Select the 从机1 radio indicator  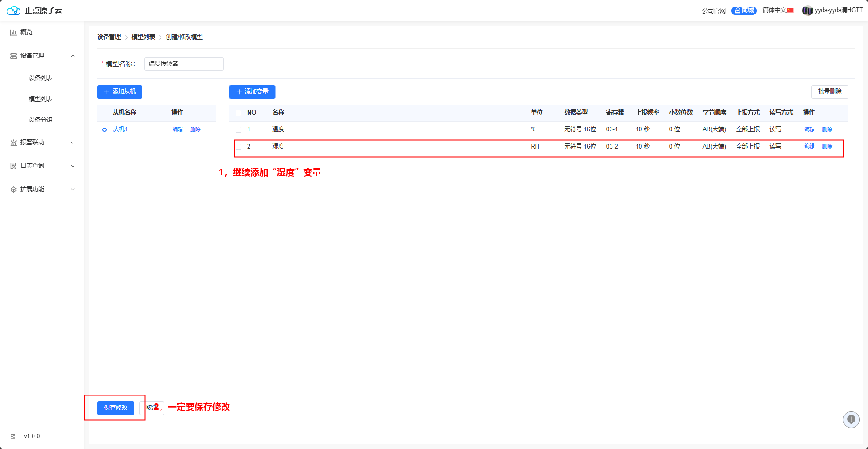tap(104, 129)
